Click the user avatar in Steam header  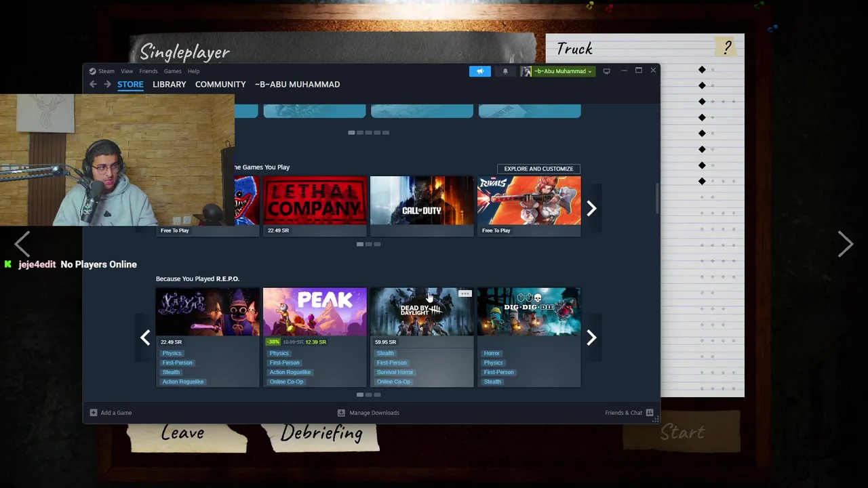pyautogui.click(x=526, y=71)
